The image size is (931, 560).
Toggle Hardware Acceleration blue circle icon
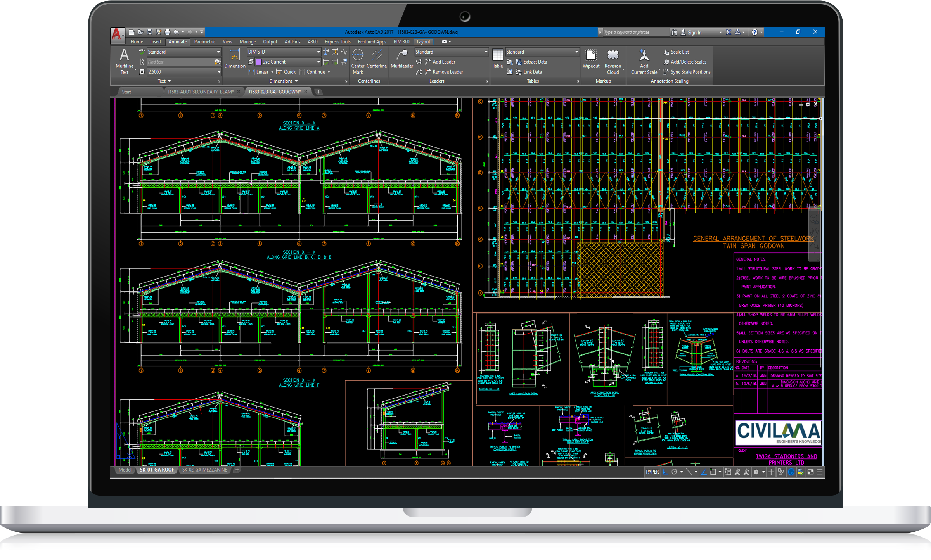(x=791, y=472)
